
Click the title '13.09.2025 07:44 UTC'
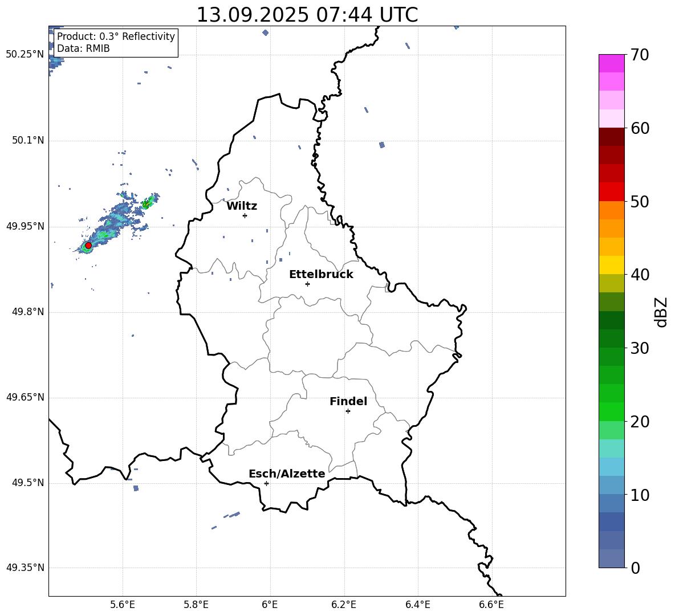click(307, 15)
